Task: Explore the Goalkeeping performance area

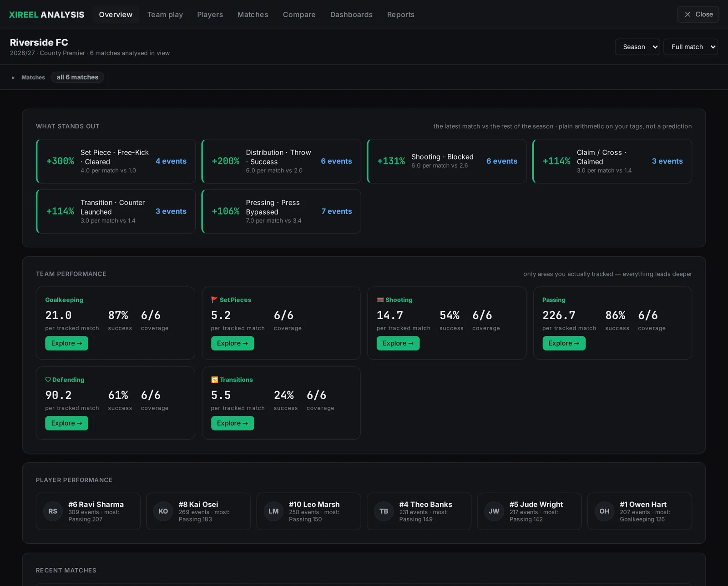Action: (66, 343)
